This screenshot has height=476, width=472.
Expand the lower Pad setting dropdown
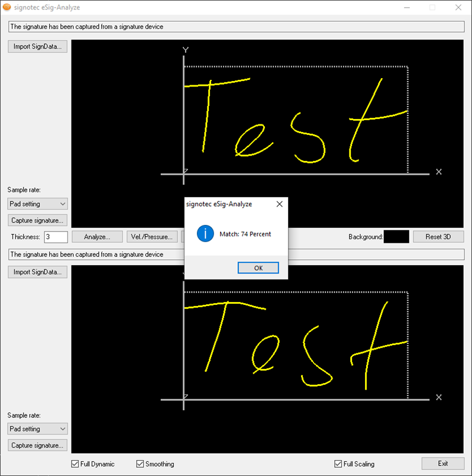coord(38,429)
